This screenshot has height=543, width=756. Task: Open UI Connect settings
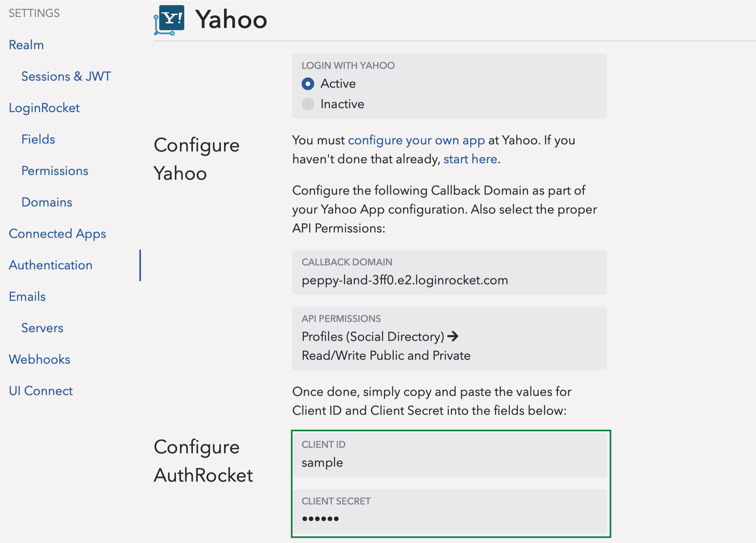click(x=41, y=391)
